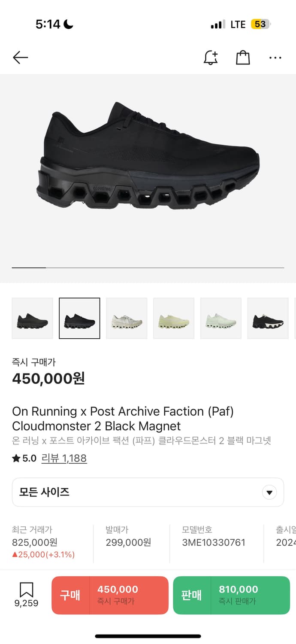Image resolution: width=296 pixels, height=644 pixels.
Task: Expand the product image carousel indicator
Action: (x=28, y=267)
